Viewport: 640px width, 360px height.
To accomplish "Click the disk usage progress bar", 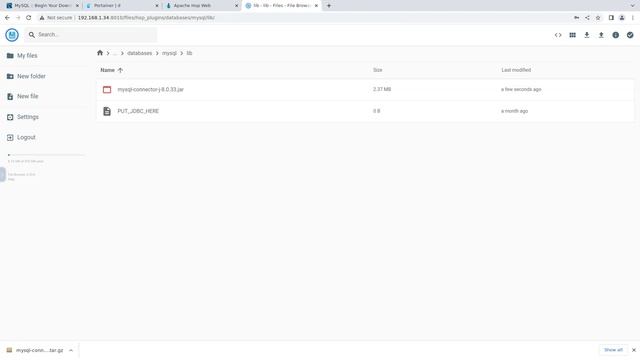I will pyautogui.click(x=46, y=155).
